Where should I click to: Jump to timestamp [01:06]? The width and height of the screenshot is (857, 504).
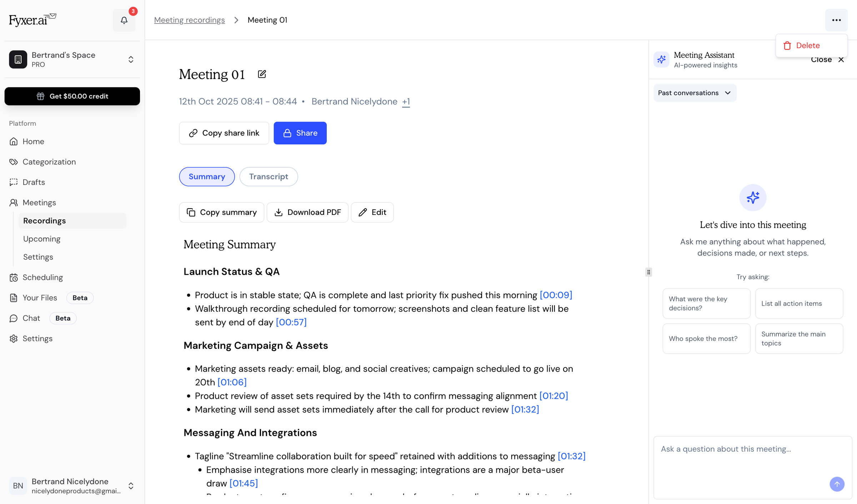[232, 382]
